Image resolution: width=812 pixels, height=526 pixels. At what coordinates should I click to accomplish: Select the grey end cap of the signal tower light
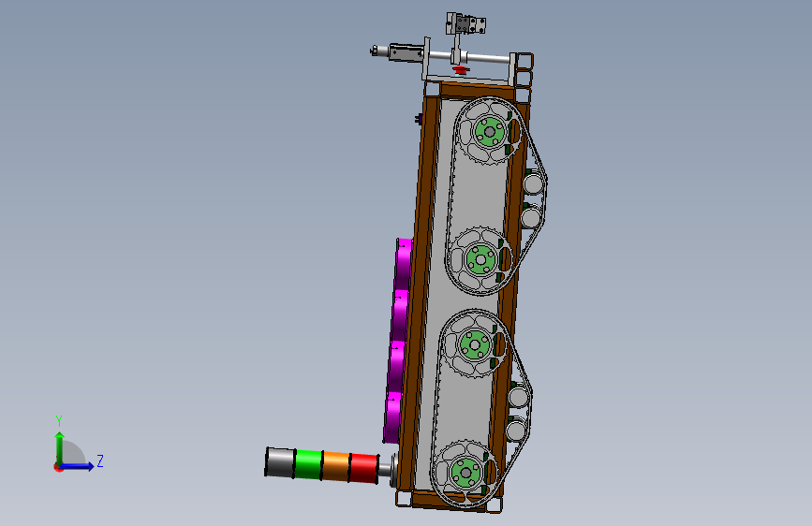tap(280, 461)
